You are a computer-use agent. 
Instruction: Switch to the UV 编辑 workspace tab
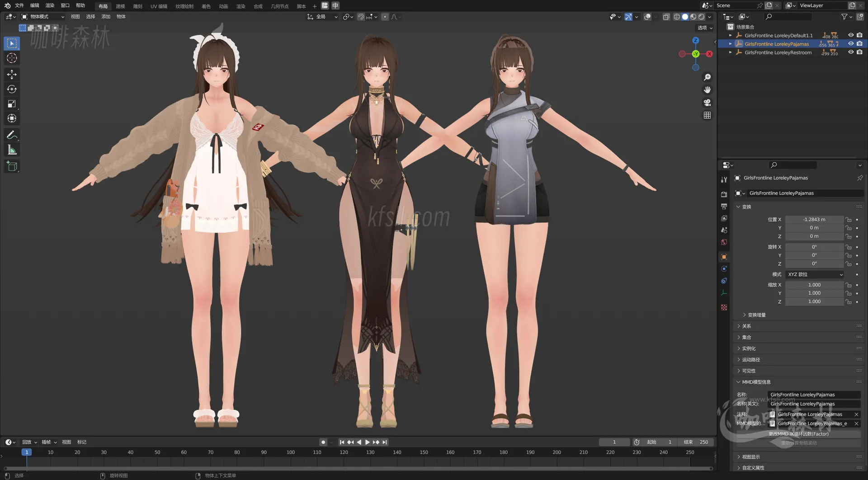[x=158, y=6]
